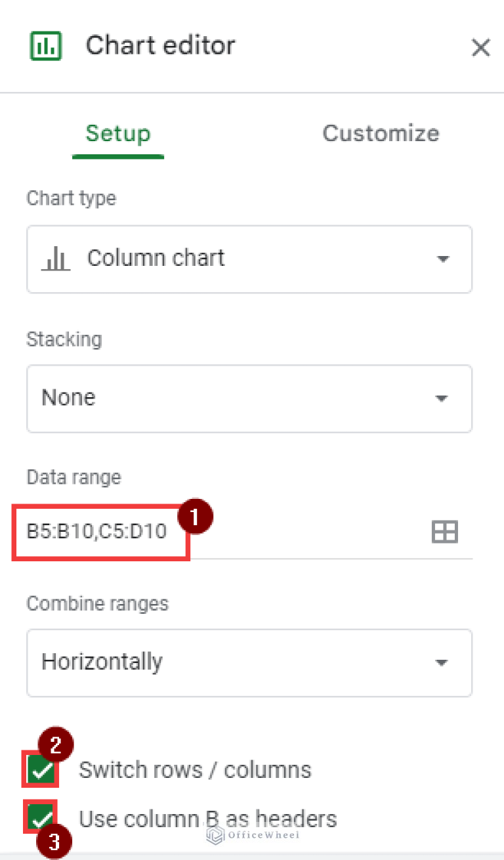Open the data range grid selector
504x860 pixels.
[x=445, y=532]
